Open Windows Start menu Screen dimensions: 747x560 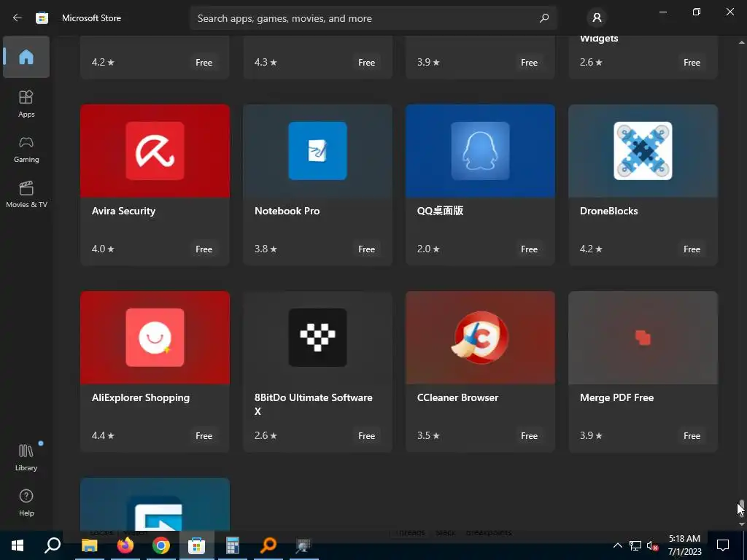coord(18,545)
